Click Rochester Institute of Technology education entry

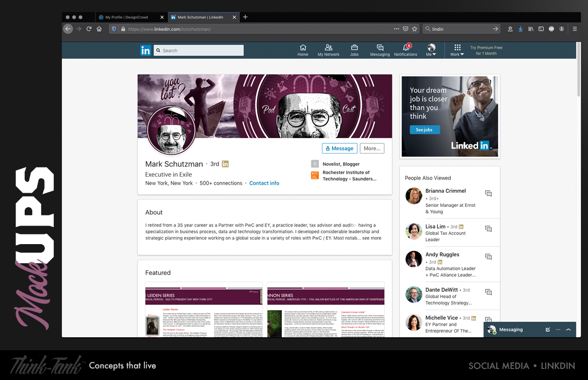[x=344, y=176]
